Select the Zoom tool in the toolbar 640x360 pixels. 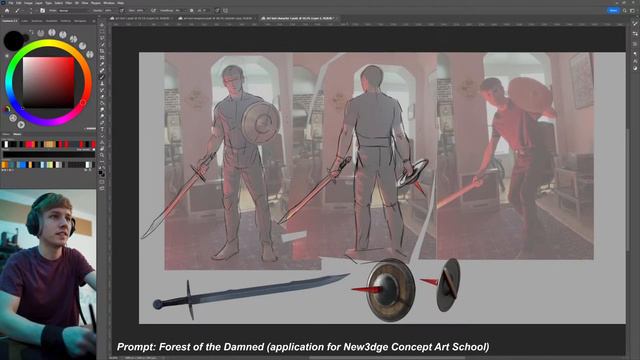(x=102, y=156)
